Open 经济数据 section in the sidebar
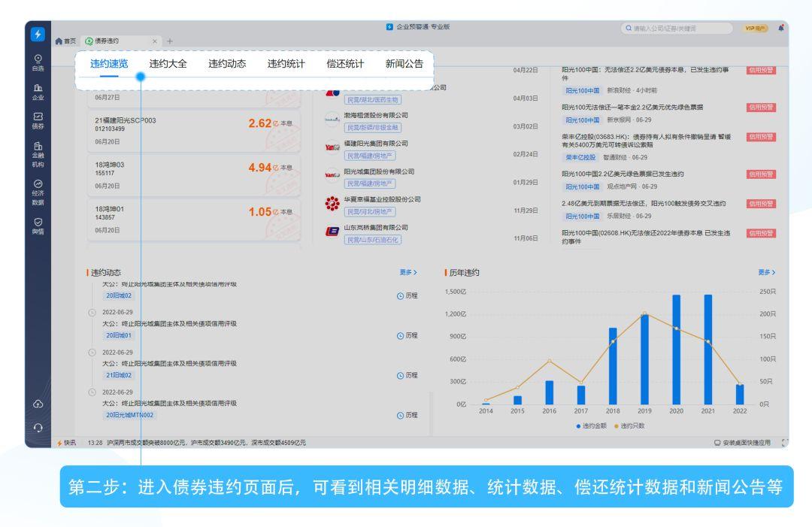 (x=38, y=192)
